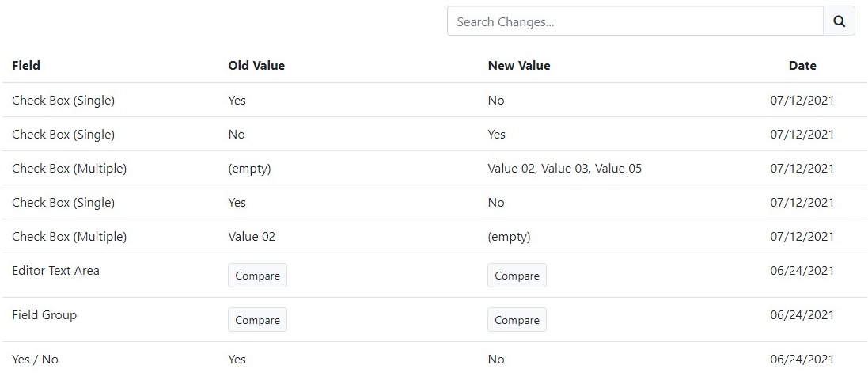Viewport: 868px width, 373px height.
Task: Open New Value Compare for Editor Text Area
Action: click(517, 276)
